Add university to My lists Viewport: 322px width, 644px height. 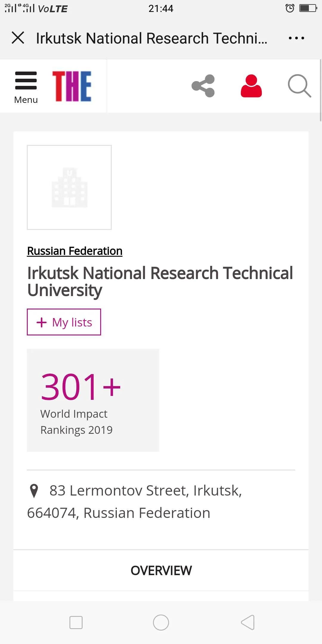pyautogui.click(x=64, y=322)
